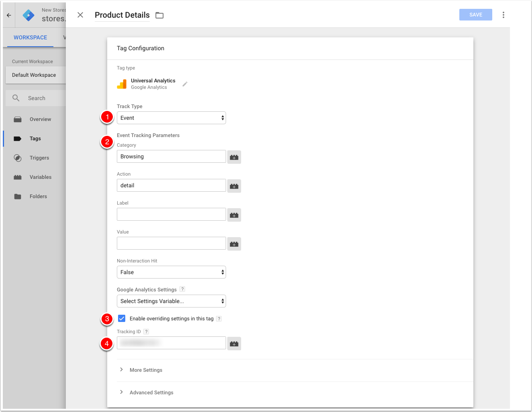532x412 pixels.
Task: Click the empty Value input field
Action: [x=171, y=243]
